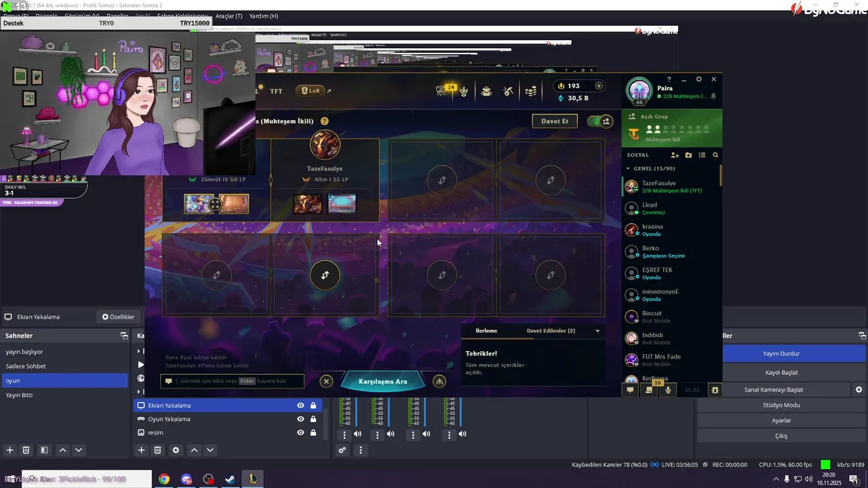Open advanced audio properties gears icon
The height and width of the screenshot is (488, 868).
[342, 450]
